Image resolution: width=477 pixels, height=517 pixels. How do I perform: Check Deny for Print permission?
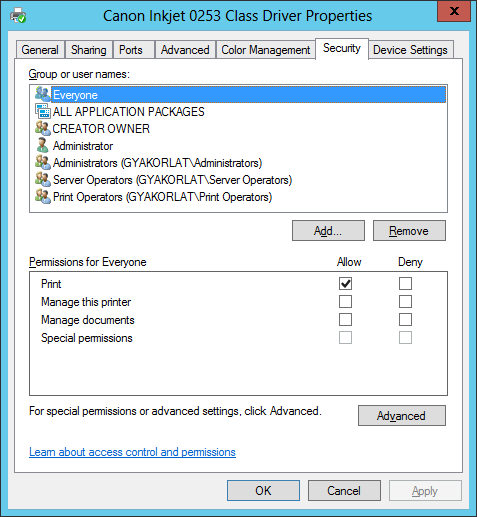click(x=405, y=284)
